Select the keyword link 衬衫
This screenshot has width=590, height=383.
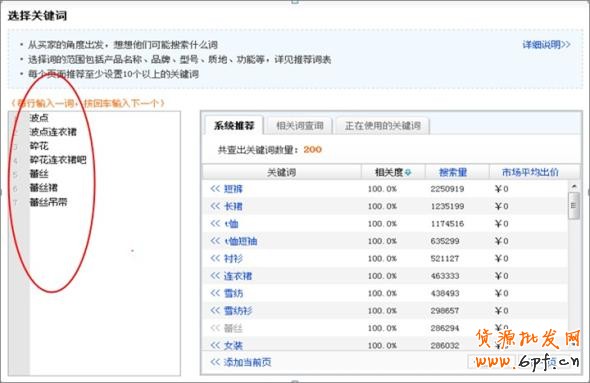[x=233, y=258]
